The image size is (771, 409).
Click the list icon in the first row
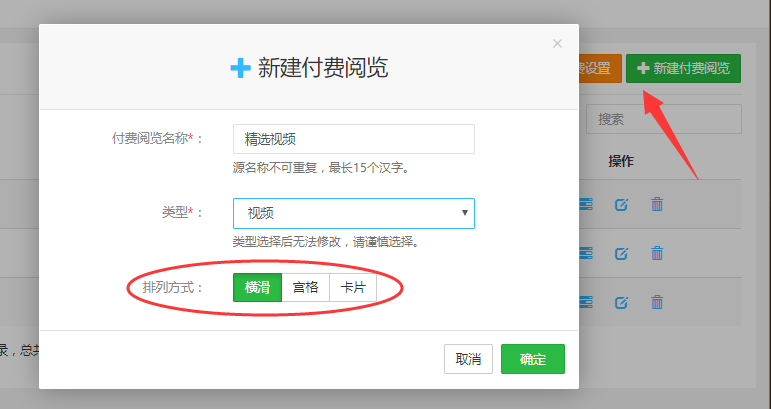(x=586, y=204)
